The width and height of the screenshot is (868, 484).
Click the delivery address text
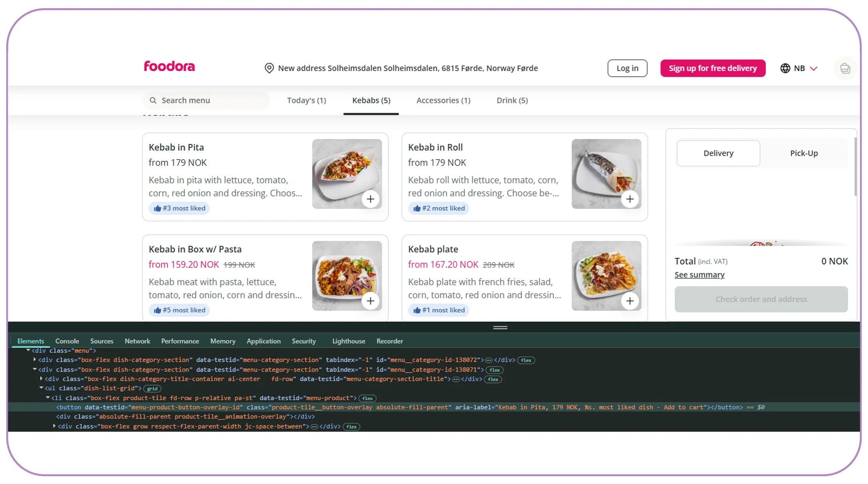[x=408, y=68]
